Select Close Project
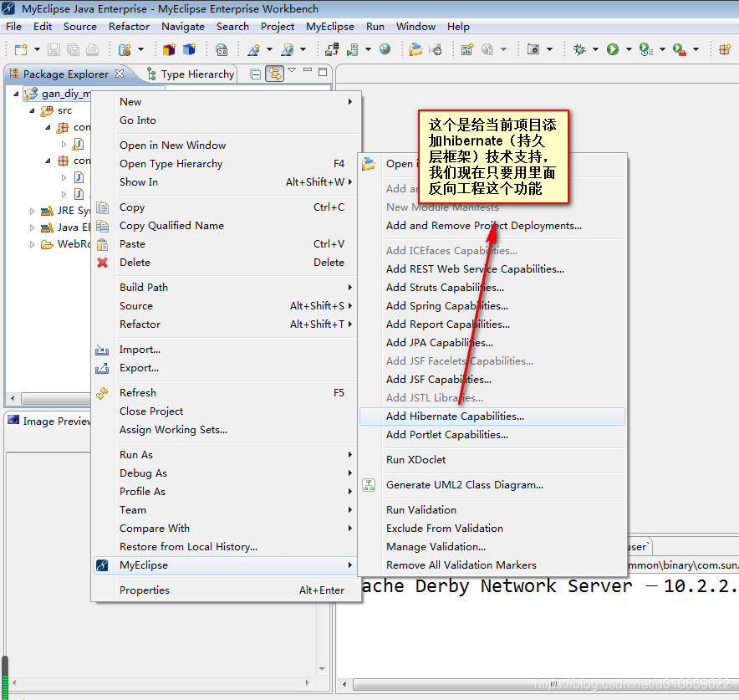The image size is (739, 700). pos(225,411)
